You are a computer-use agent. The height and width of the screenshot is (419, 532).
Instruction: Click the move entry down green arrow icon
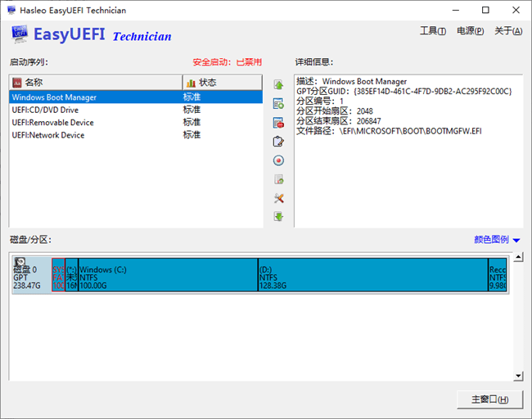tap(278, 217)
